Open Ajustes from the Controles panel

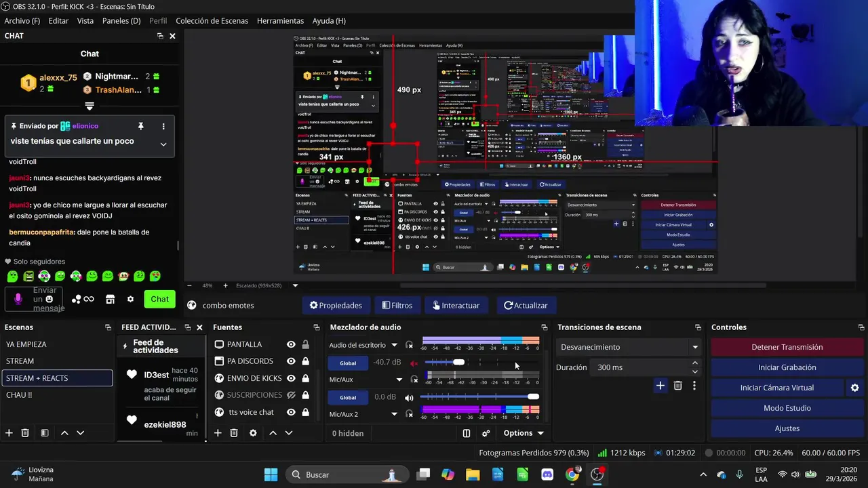(787, 428)
